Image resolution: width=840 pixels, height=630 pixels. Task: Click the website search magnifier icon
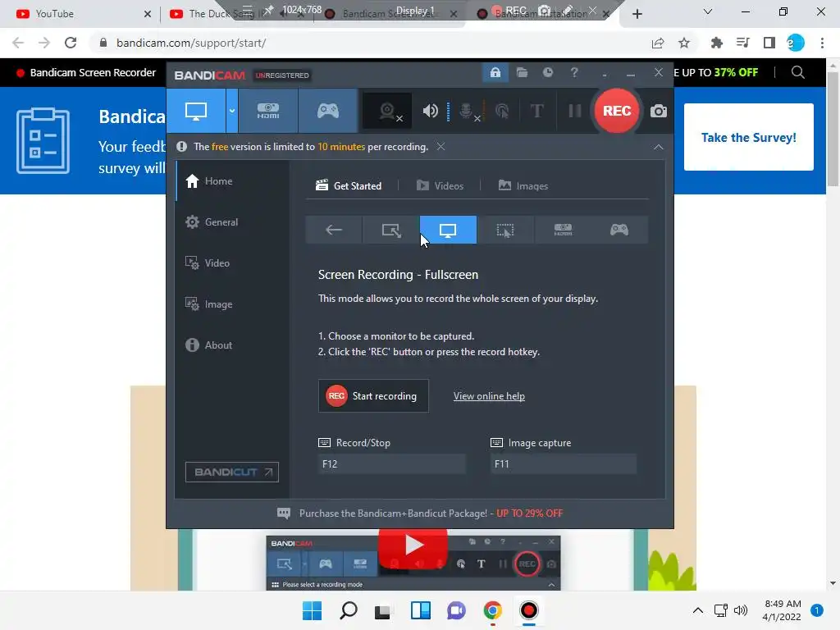click(797, 72)
